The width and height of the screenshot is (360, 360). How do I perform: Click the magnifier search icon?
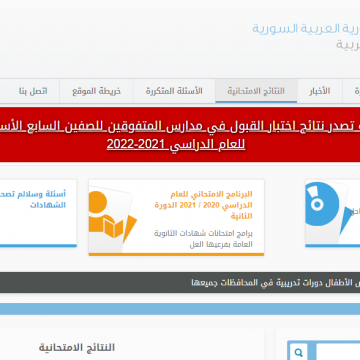[299, 352]
